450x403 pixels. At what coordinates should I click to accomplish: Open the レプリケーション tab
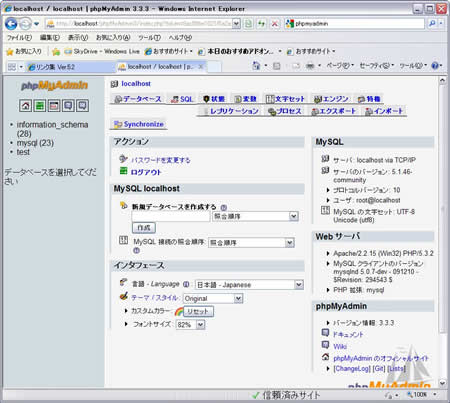click(230, 111)
